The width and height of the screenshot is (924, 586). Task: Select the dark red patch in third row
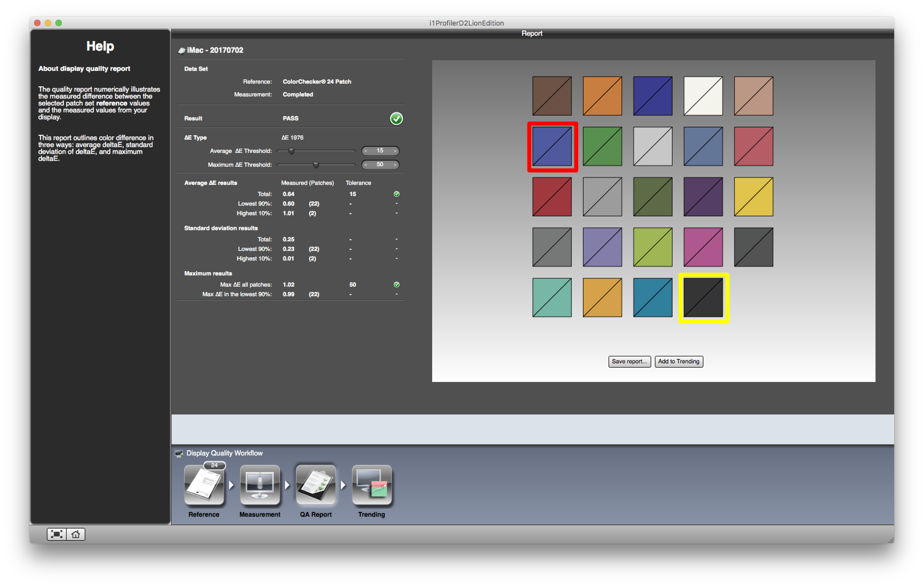(552, 197)
